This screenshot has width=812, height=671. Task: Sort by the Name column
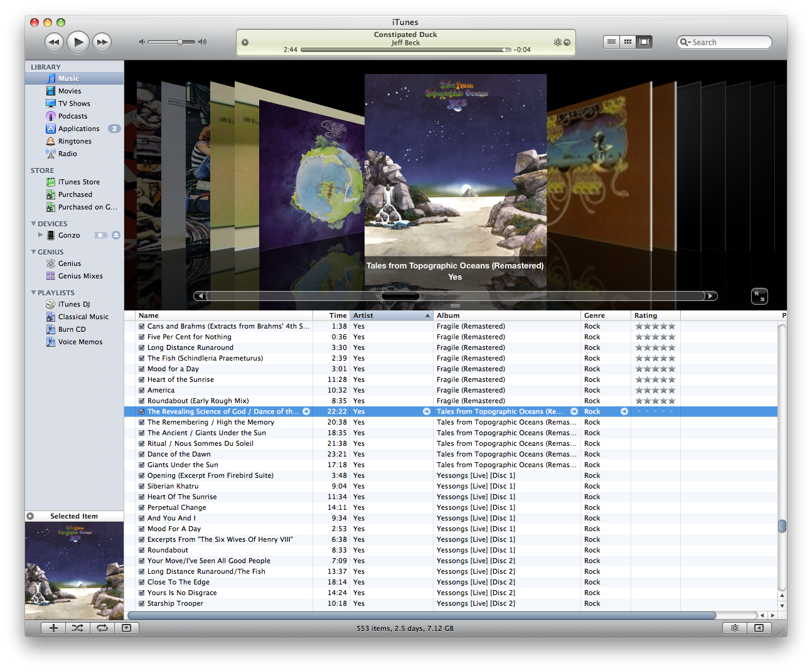coord(225,315)
